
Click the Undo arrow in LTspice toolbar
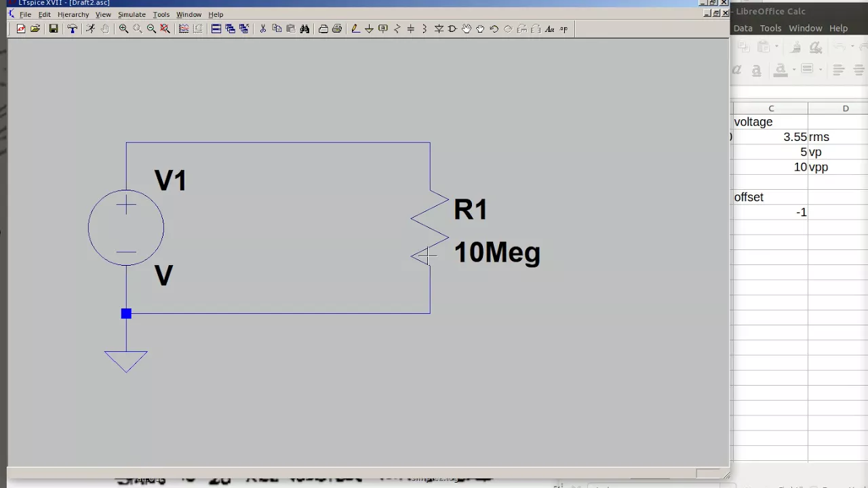[x=494, y=28]
